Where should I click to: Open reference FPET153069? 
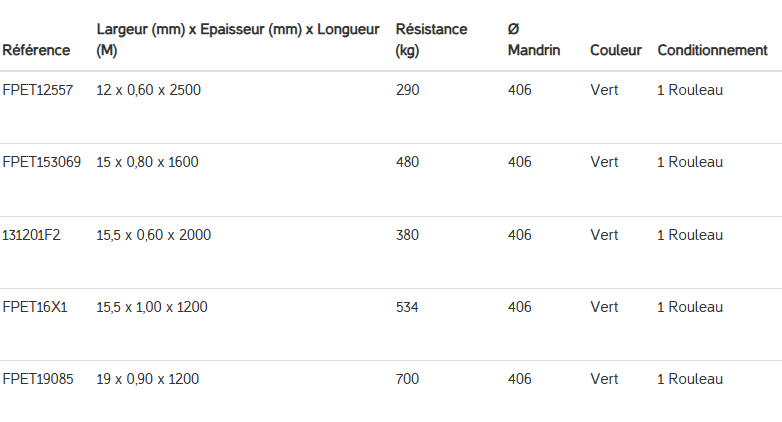pos(42,162)
